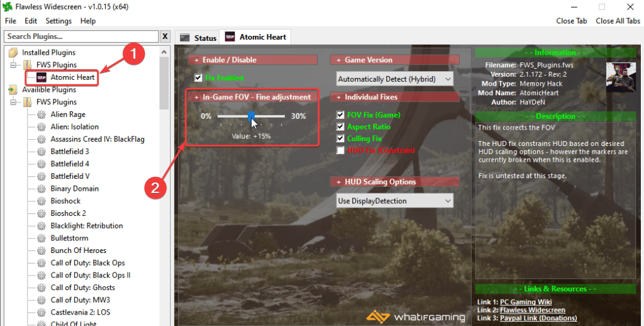Click the gear icon beside Binary Domain
This screenshot has width=644, height=326.
(42, 189)
